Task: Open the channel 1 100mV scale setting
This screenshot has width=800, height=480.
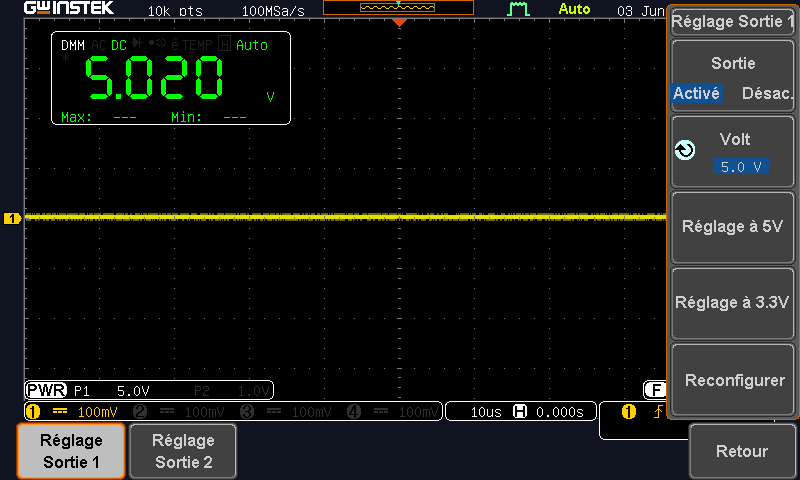Action: 97,412
